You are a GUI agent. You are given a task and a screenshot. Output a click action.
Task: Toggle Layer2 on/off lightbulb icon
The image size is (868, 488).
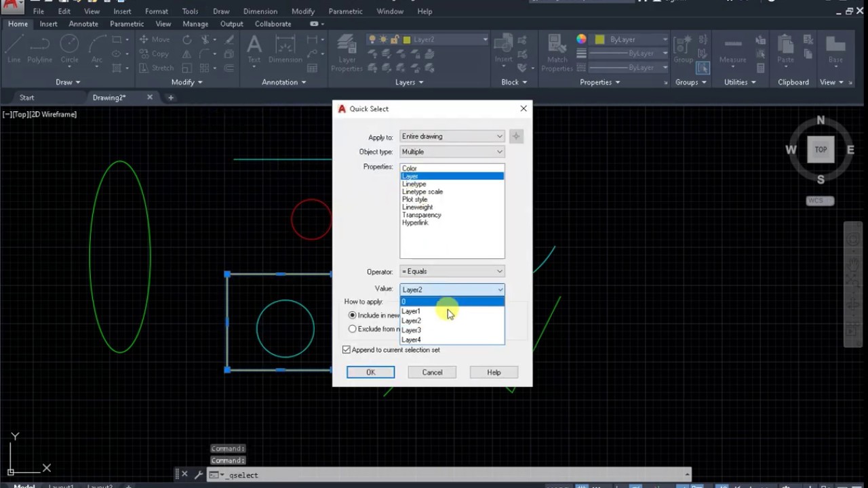click(x=373, y=39)
